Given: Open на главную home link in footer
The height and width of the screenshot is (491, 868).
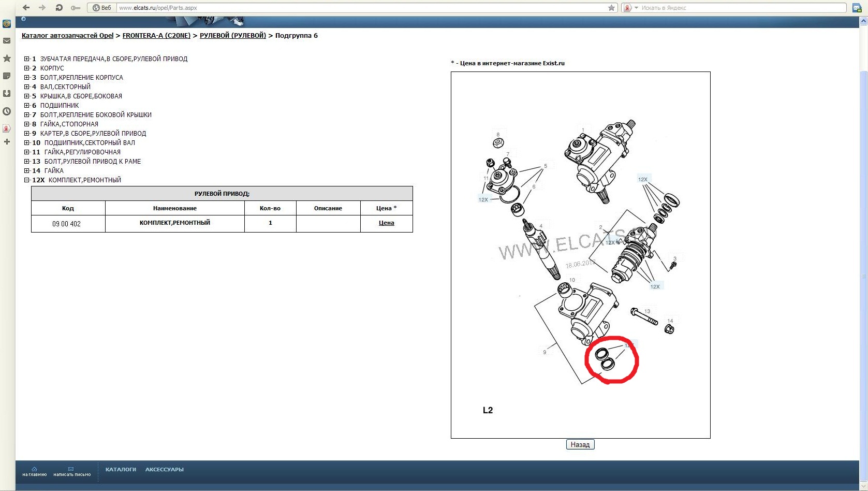Looking at the screenshot, I should click(34, 471).
